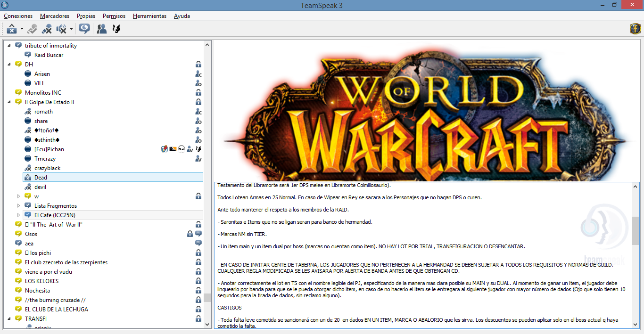Screen dimensions: 644x334
Task: Click the moderated M icon on aea
Action: (x=198, y=244)
